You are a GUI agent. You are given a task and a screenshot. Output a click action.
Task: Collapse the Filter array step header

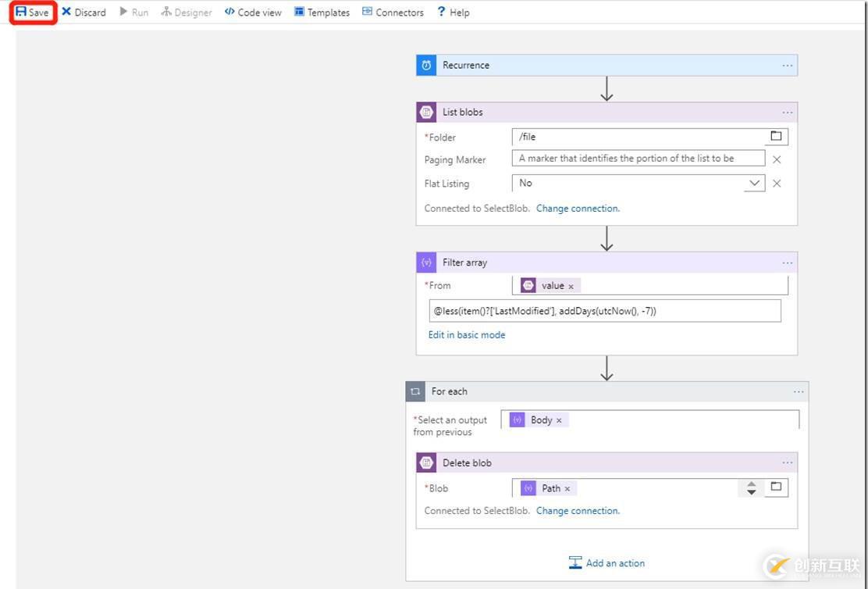coord(607,262)
